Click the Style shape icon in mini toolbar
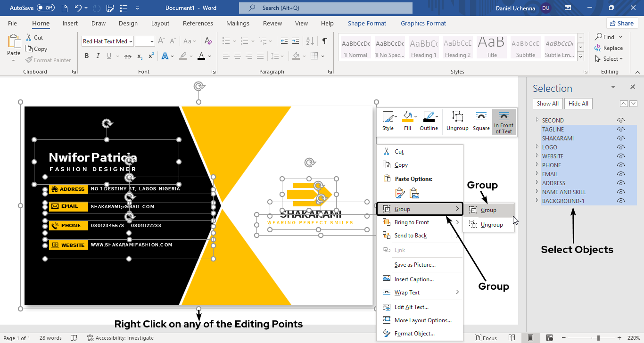This screenshot has height=343, width=644. (x=388, y=117)
